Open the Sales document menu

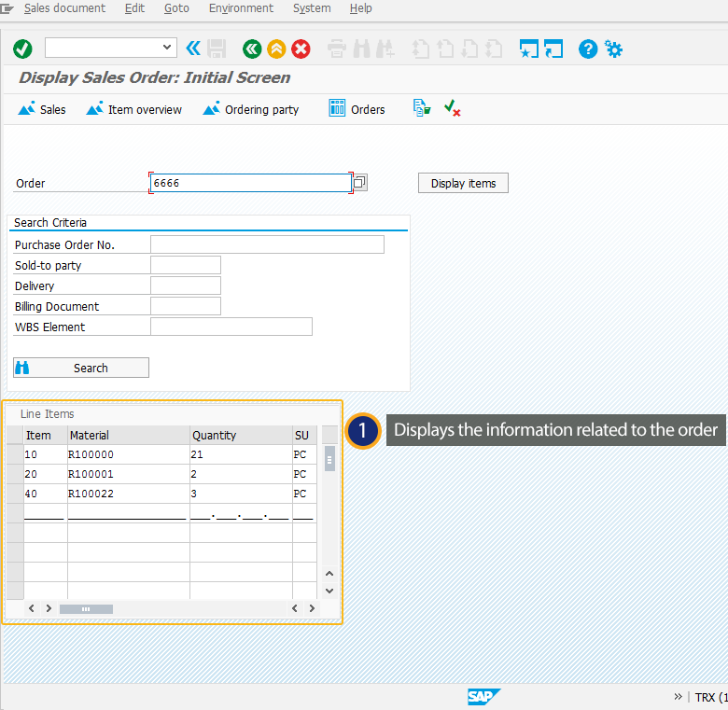pos(64,8)
